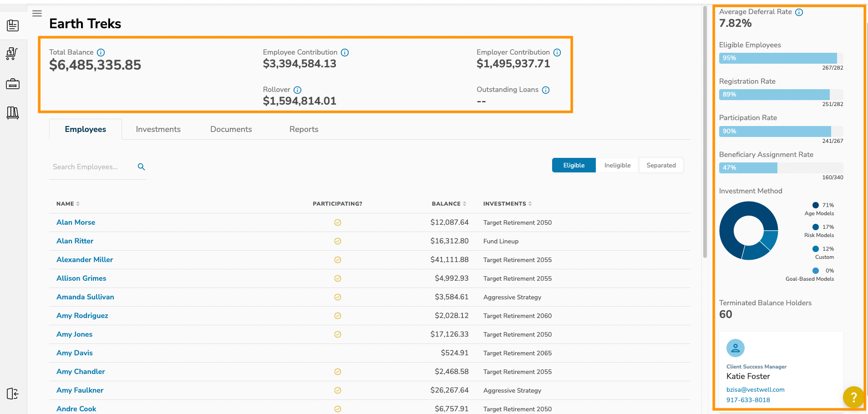The image size is (868, 414).
Task: Open the books library sidebar icon
Action: tap(13, 113)
